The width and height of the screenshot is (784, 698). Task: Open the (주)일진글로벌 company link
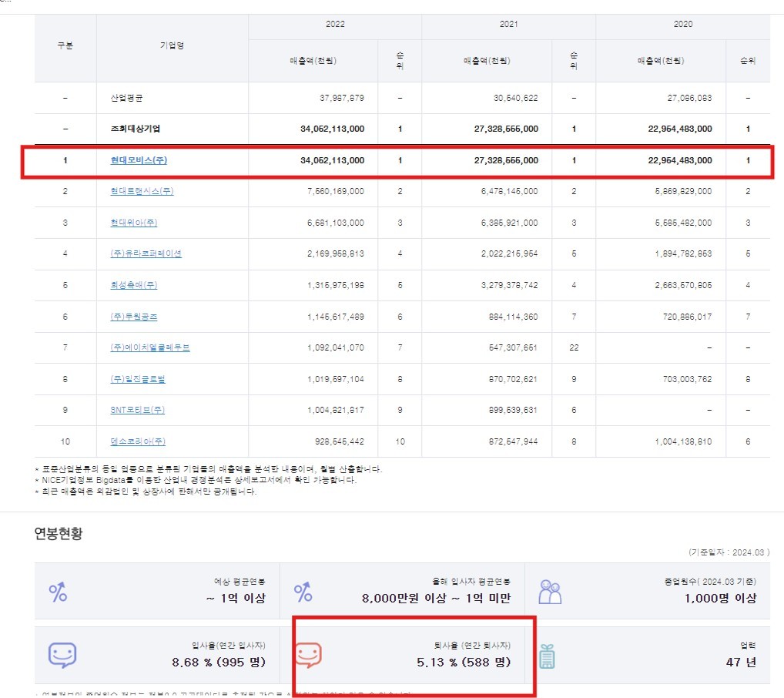tap(138, 379)
